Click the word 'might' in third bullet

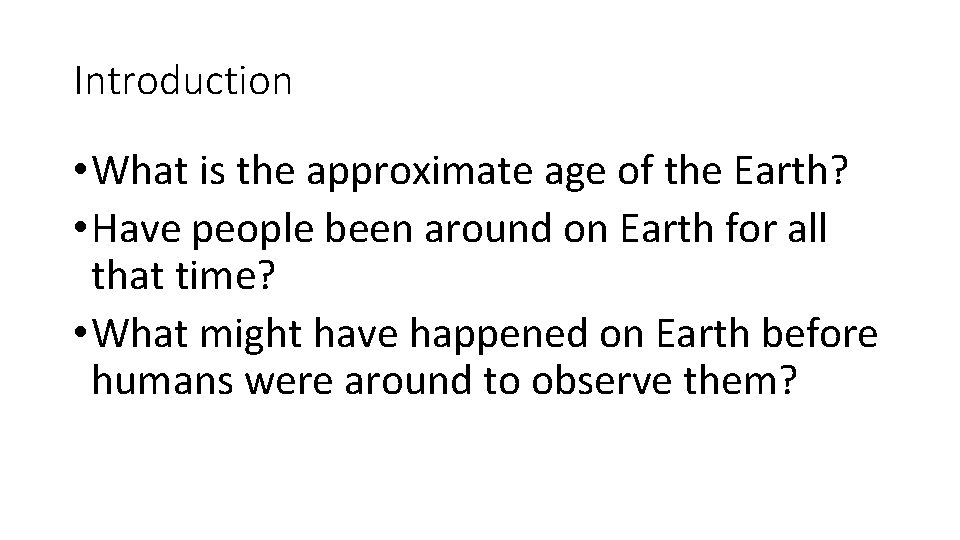(250, 336)
